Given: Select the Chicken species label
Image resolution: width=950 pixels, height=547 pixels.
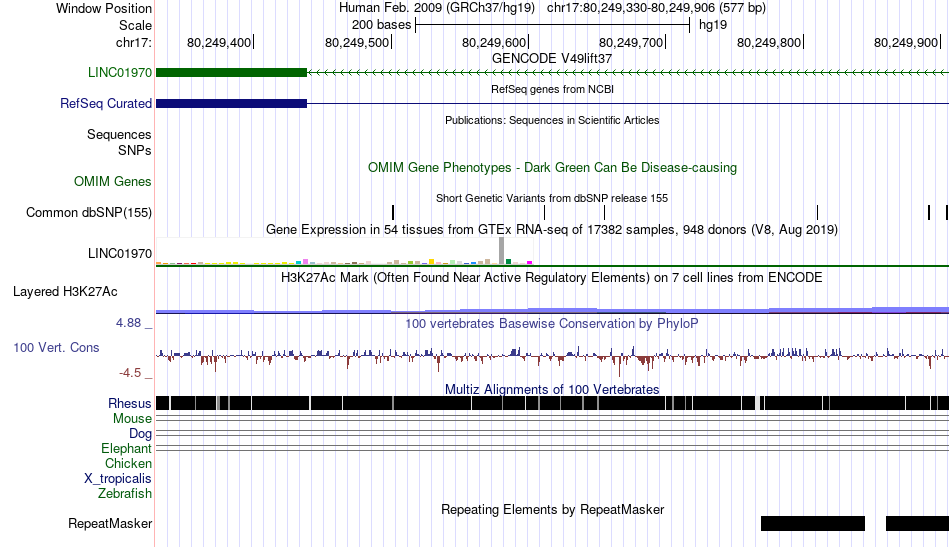Looking at the screenshot, I should pyautogui.click(x=128, y=463).
